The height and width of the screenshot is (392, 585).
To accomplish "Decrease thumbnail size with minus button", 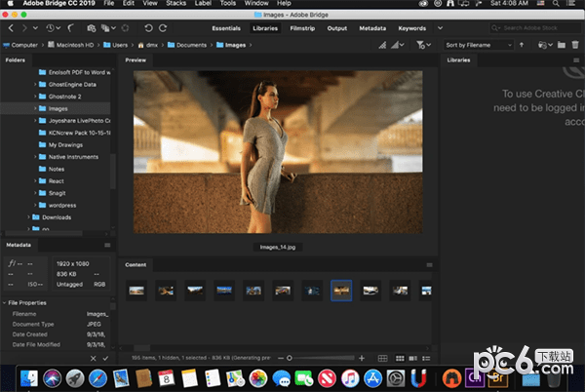I will click(x=281, y=358).
